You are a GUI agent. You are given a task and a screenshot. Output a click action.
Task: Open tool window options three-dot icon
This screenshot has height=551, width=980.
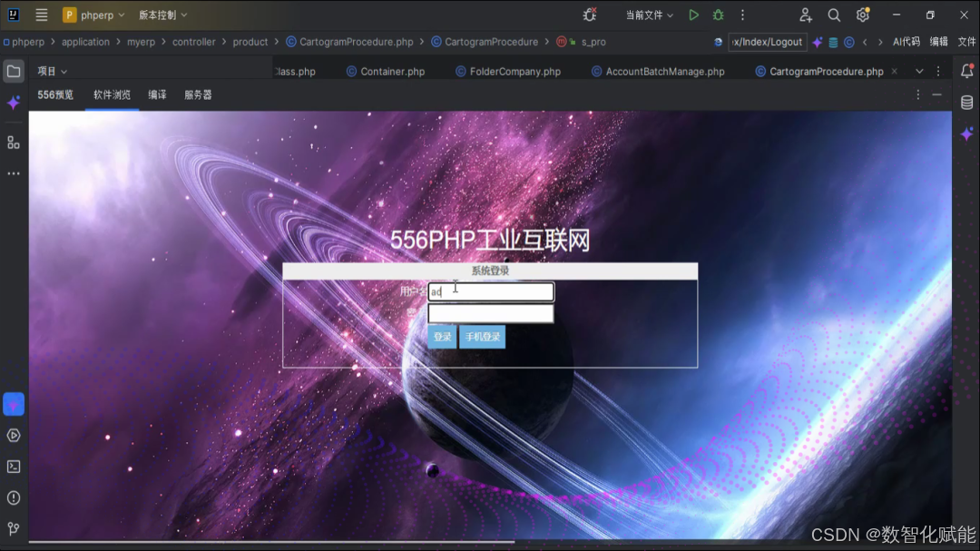click(918, 95)
